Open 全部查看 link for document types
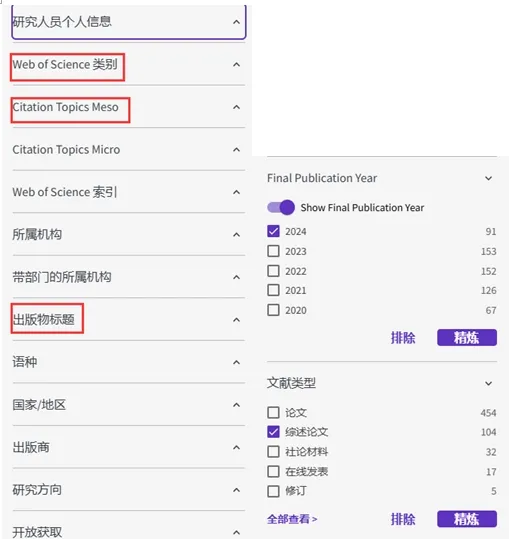Viewport: 509px width, 539px height. pos(292,519)
